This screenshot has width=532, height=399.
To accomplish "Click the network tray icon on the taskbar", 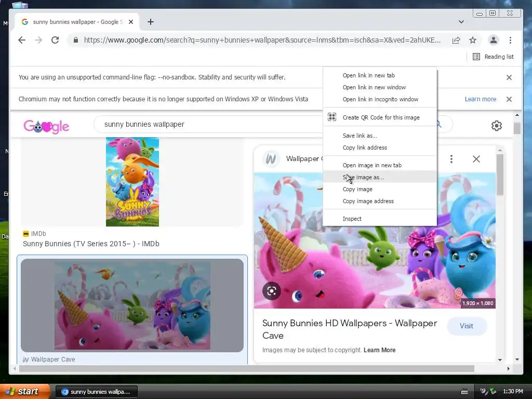I will click(493, 391).
